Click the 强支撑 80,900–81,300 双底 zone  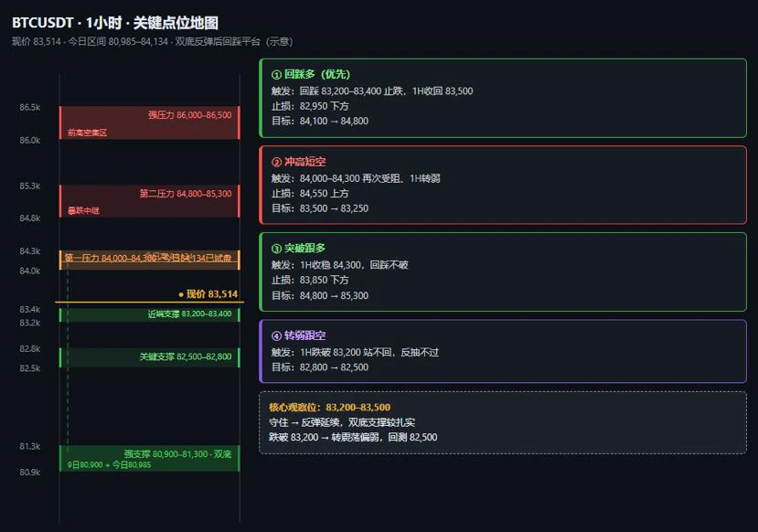pyautogui.click(x=149, y=458)
